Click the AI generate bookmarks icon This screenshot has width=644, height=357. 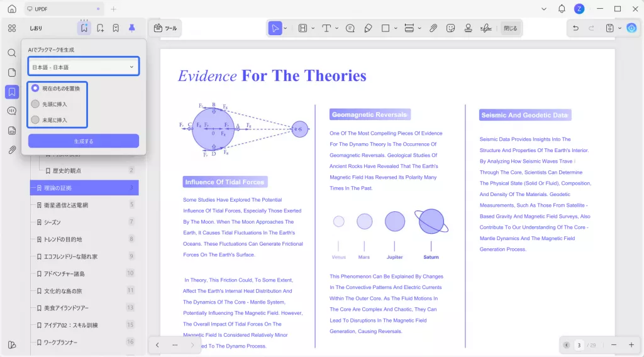click(x=84, y=28)
